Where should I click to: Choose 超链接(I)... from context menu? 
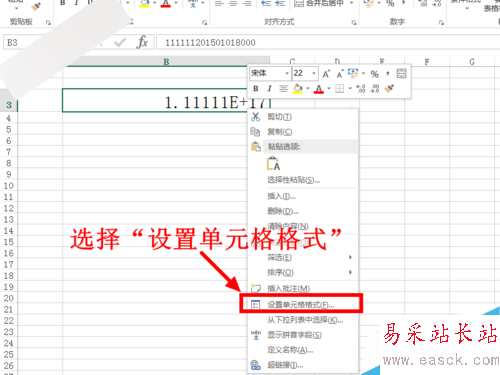(x=285, y=365)
